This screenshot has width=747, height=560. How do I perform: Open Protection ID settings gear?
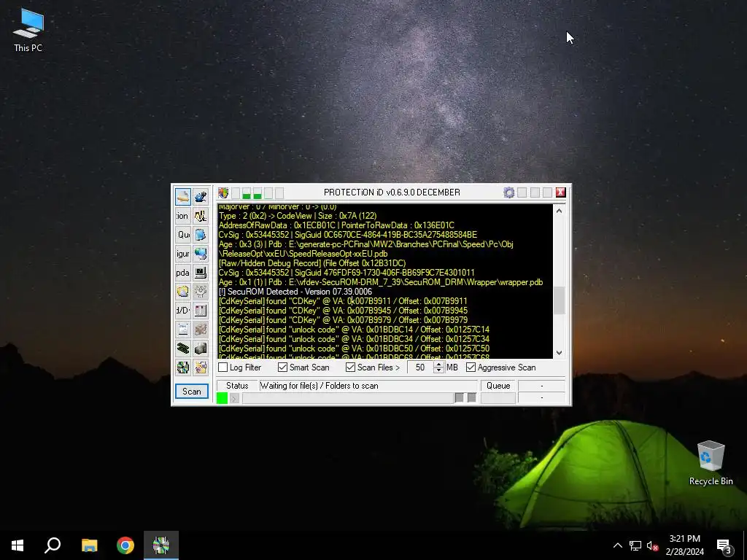[x=508, y=192]
